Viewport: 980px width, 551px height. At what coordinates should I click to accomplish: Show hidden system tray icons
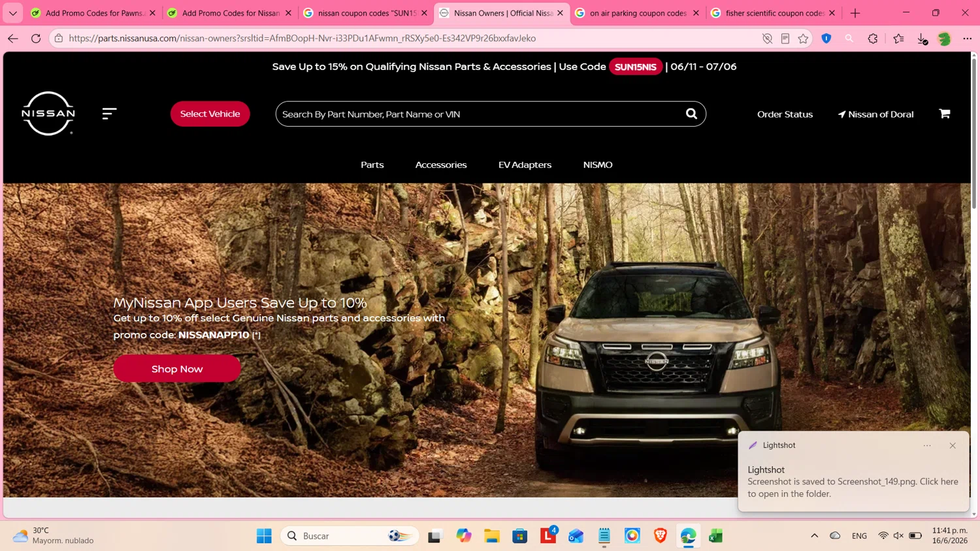(814, 536)
